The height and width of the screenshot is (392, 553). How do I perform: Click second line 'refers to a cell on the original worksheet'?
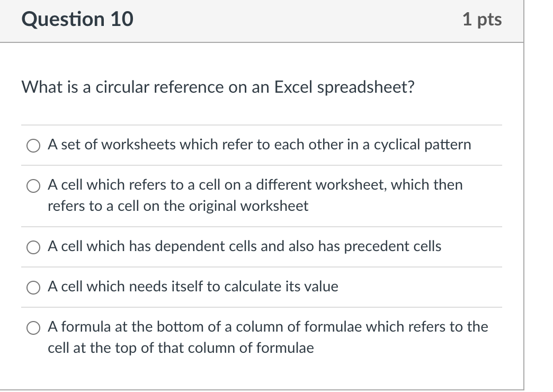pos(178,206)
